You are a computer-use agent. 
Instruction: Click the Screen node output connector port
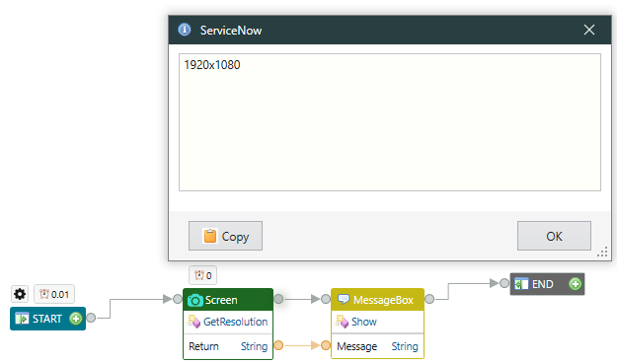(278, 299)
